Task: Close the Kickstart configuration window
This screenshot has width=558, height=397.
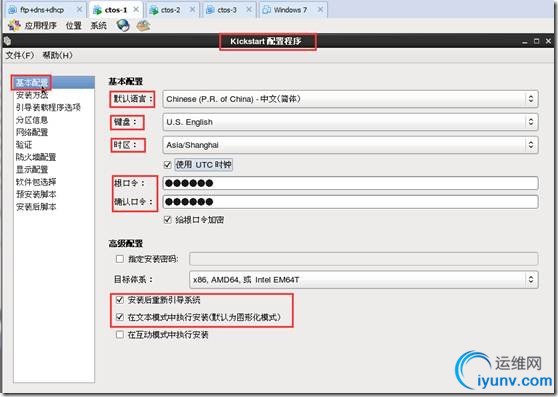Action: tap(548, 41)
